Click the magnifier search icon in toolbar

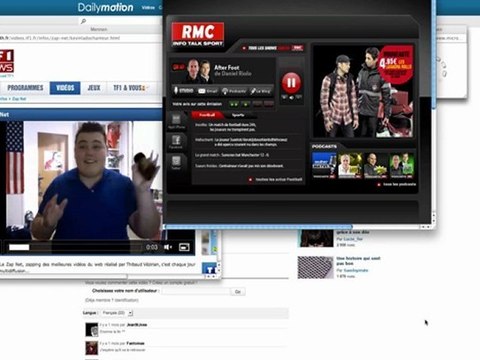[83, 21]
